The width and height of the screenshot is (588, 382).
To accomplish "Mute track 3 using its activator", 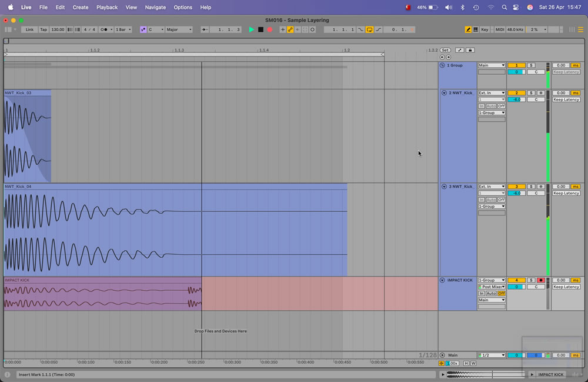I will pyautogui.click(x=516, y=187).
